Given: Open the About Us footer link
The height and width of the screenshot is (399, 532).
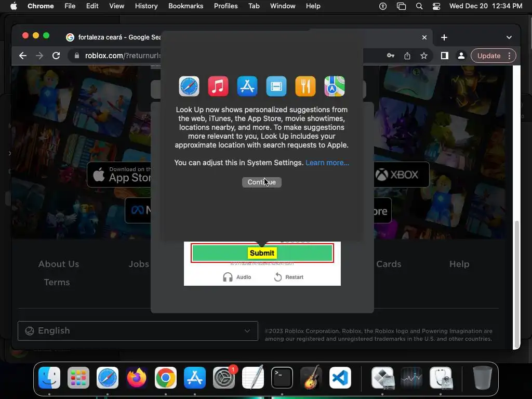Looking at the screenshot, I should [x=59, y=264].
